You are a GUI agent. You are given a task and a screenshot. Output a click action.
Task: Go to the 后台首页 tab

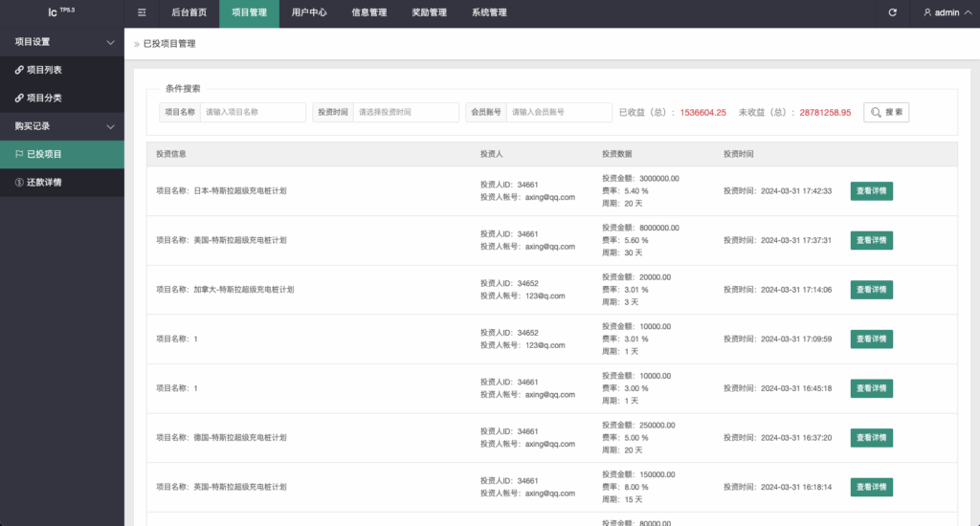pyautogui.click(x=189, y=12)
